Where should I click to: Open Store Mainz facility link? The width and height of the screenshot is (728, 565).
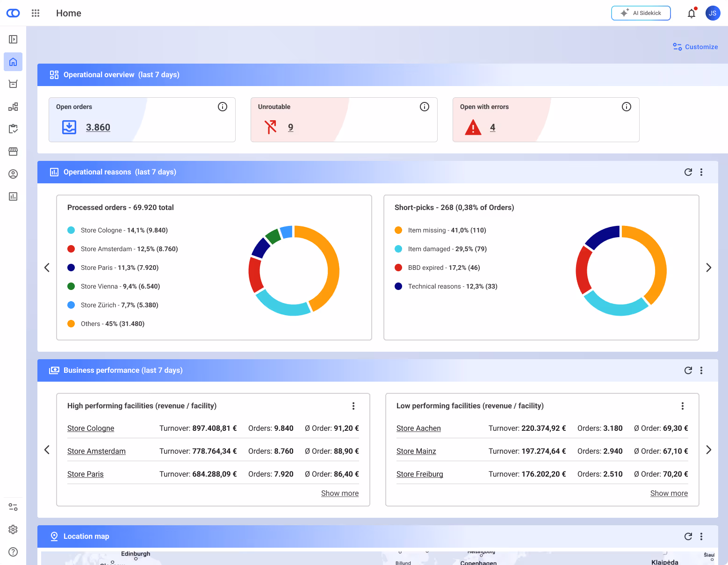coord(416,451)
